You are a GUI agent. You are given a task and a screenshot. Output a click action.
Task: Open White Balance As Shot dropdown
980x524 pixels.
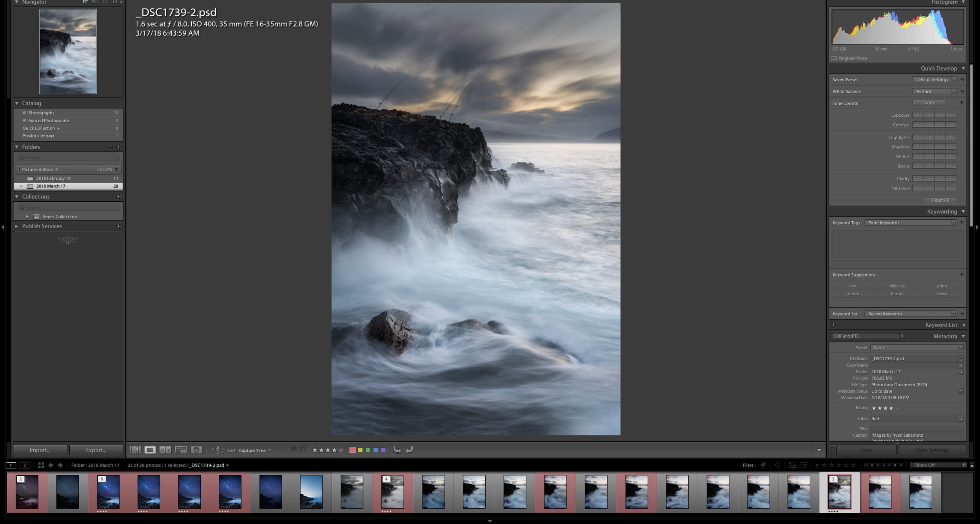[935, 91]
